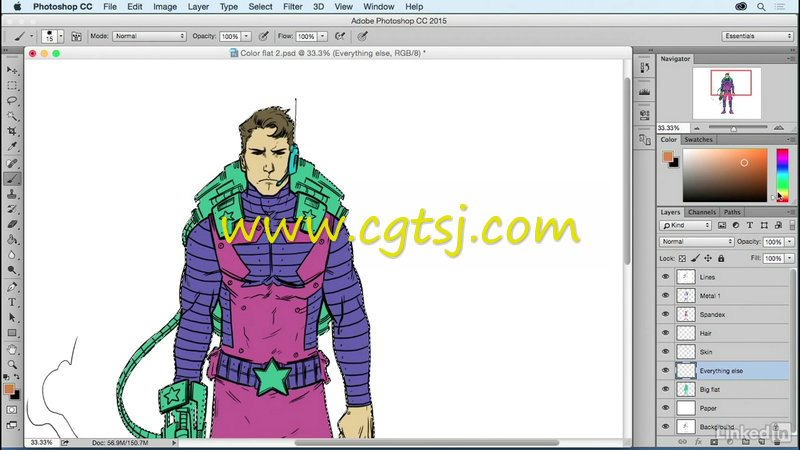Open the Layer menu
Screen dimensions: 800x450
pyautogui.click(x=198, y=7)
